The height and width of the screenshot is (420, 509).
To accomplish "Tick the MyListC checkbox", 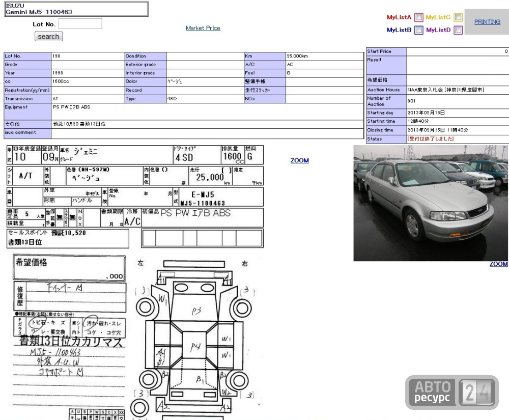I will pos(458,17).
